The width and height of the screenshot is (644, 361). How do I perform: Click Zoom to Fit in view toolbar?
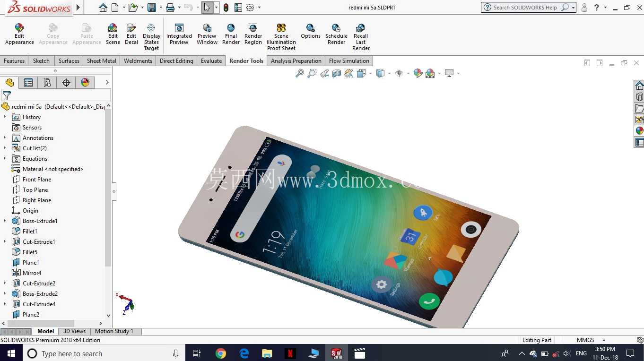300,73
